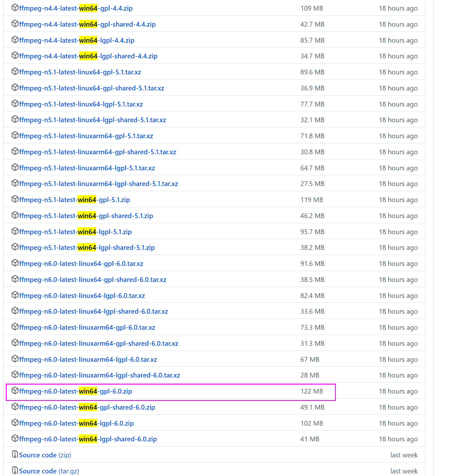Click package icon beside ffmpeg-n6.0-latest-win64-gpl-6.0.zip
The height and width of the screenshot is (476, 458).
point(15,391)
